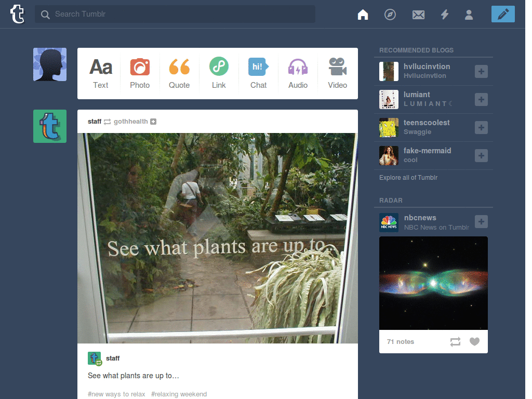
Task: Open the inbox envelope icon
Action: pos(418,15)
